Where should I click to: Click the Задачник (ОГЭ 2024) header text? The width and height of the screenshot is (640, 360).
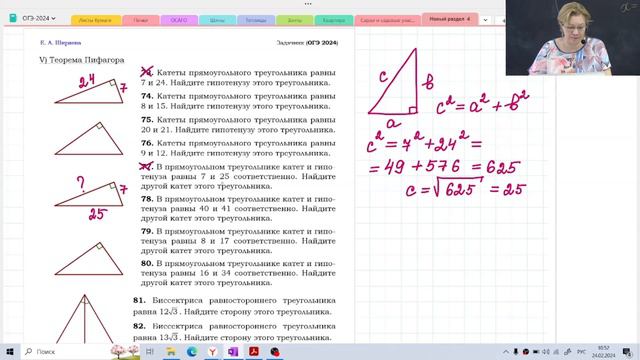[x=307, y=42]
